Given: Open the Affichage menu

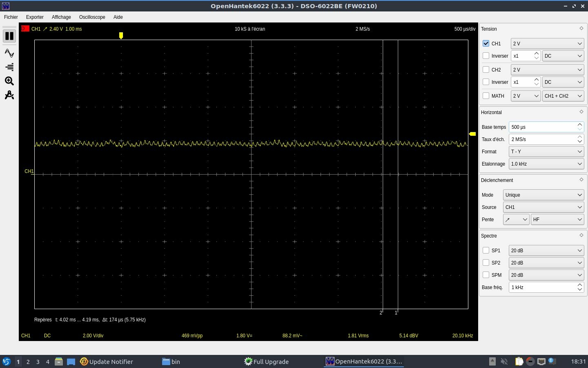Looking at the screenshot, I should tap(61, 17).
